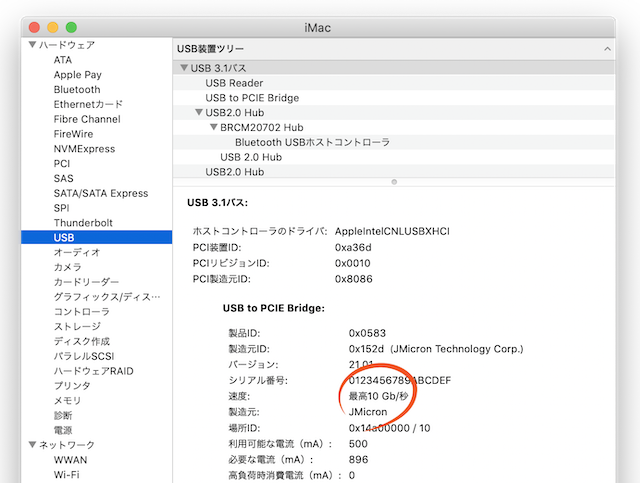Viewport: 640px width, 483px height.
Task: Click the USB装置ツリー header sort chevron
Action: (x=607, y=49)
